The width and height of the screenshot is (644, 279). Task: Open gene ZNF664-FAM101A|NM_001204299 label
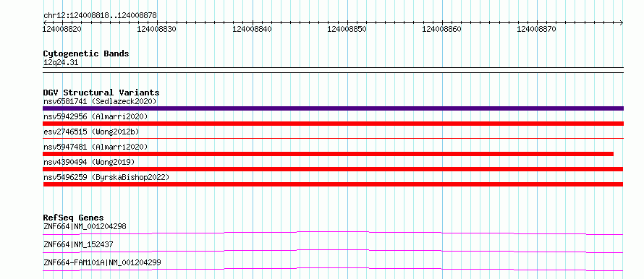[102, 262]
